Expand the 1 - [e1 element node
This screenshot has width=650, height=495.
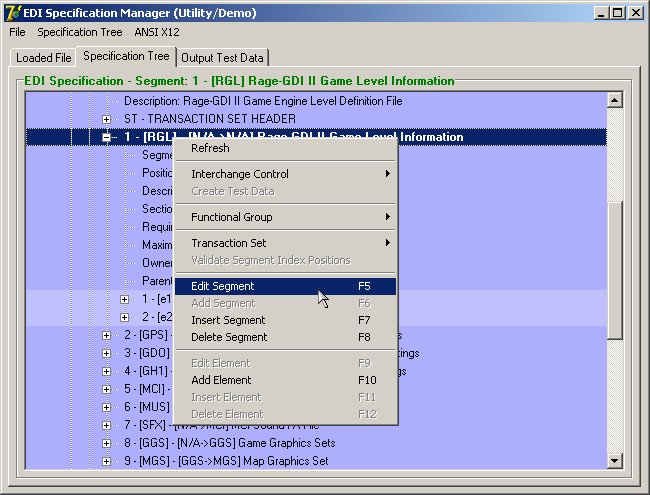pyautogui.click(x=124, y=299)
